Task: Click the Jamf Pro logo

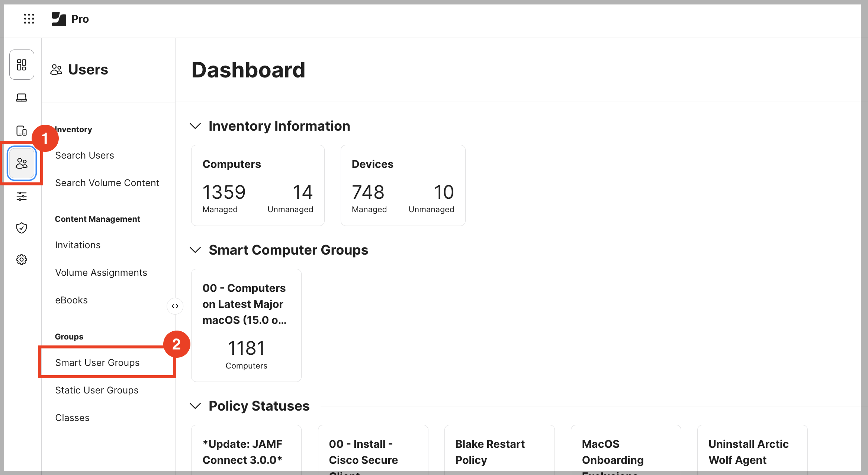Action: (x=70, y=19)
